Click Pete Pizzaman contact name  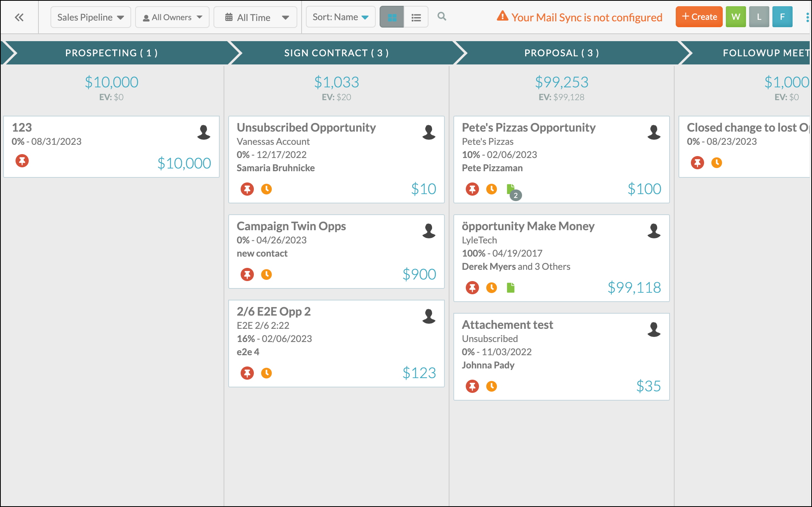492,168
